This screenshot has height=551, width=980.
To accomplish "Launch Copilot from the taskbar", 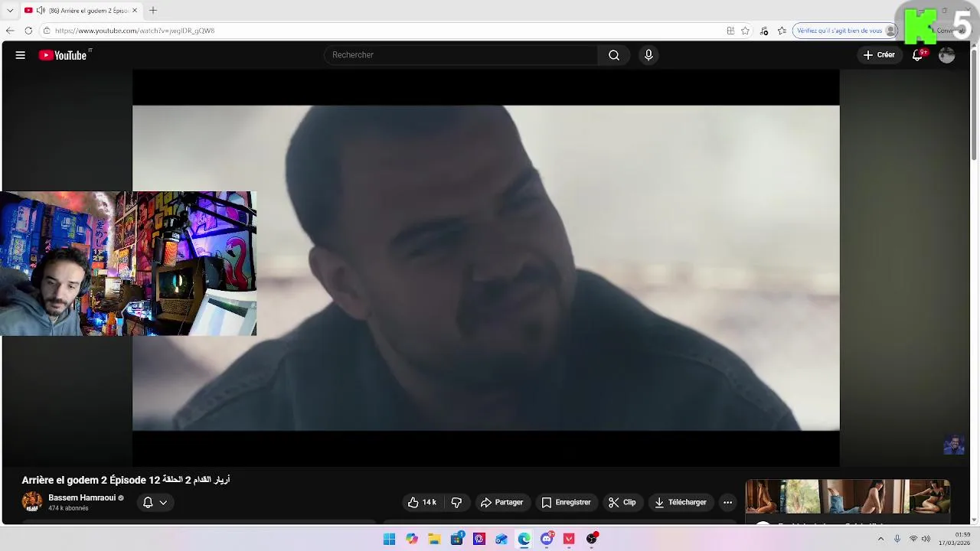I will (x=412, y=540).
